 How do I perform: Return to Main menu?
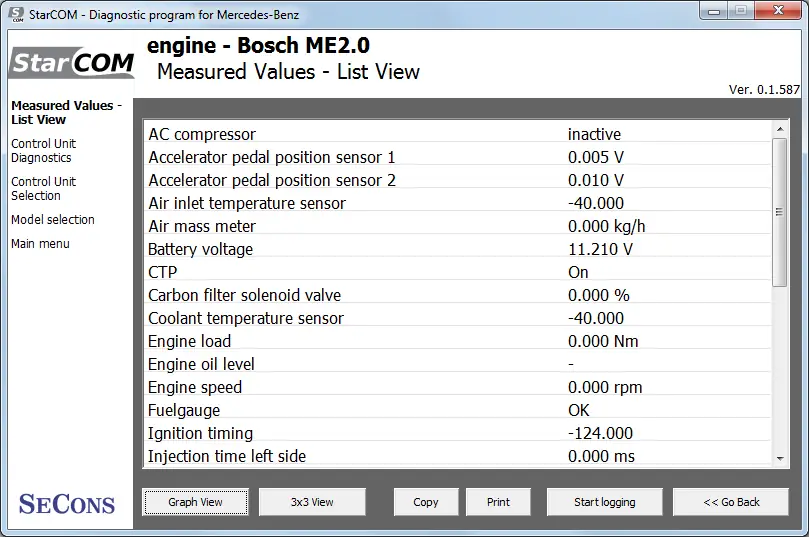click(40, 243)
